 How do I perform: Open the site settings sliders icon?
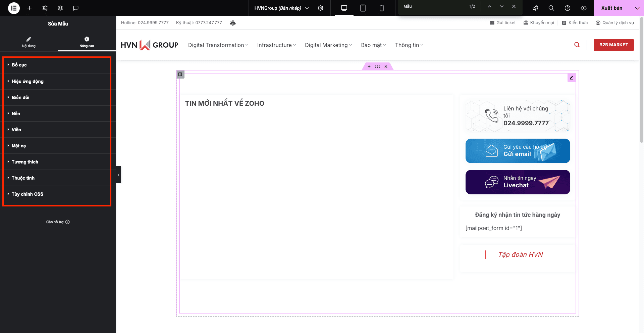point(45,8)
